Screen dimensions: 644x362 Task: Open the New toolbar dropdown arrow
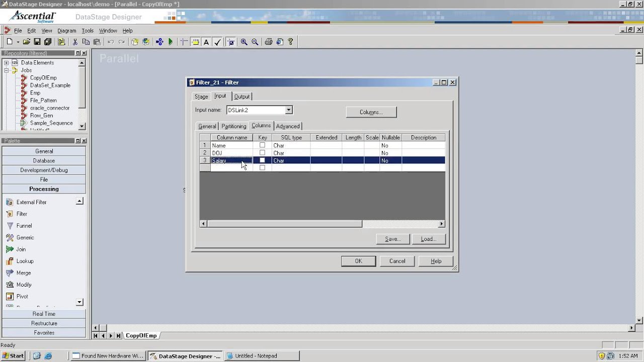coord(18,42)
